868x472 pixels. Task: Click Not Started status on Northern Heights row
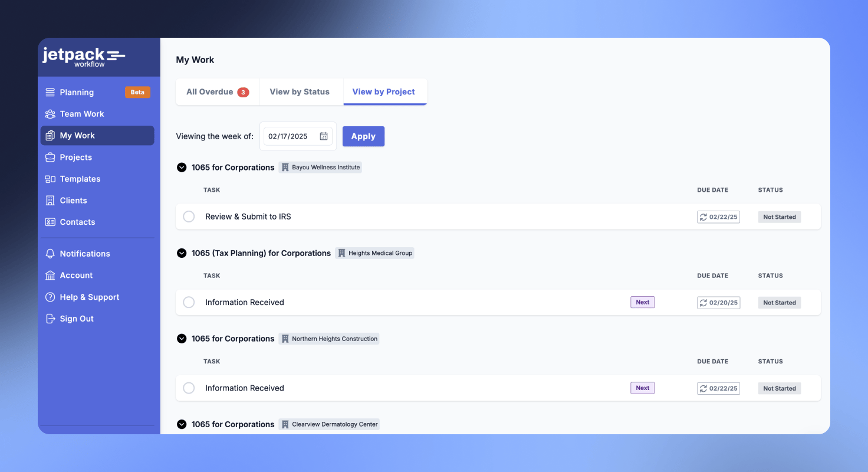tap(780, 388)
